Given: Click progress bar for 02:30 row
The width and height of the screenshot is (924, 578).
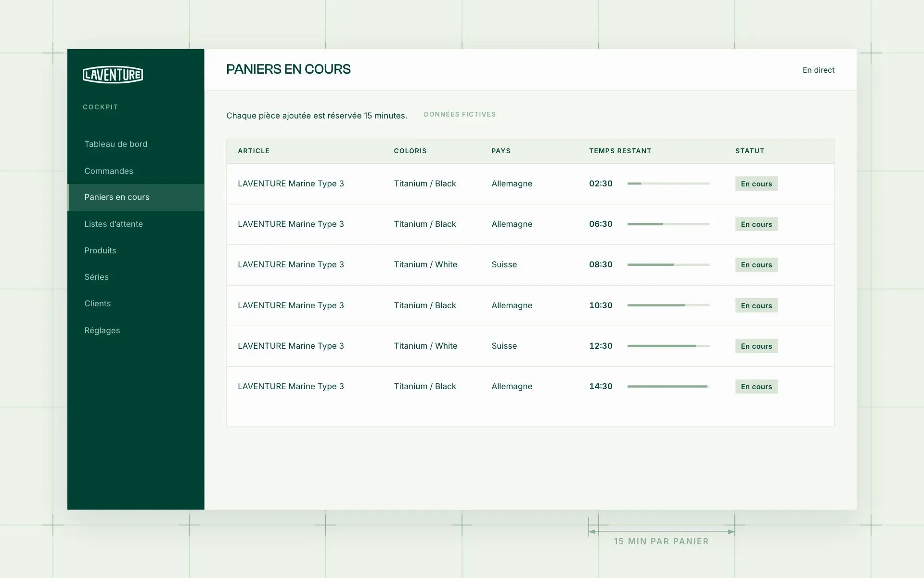Looking at the screenshot, I should [x=668, y=184].
